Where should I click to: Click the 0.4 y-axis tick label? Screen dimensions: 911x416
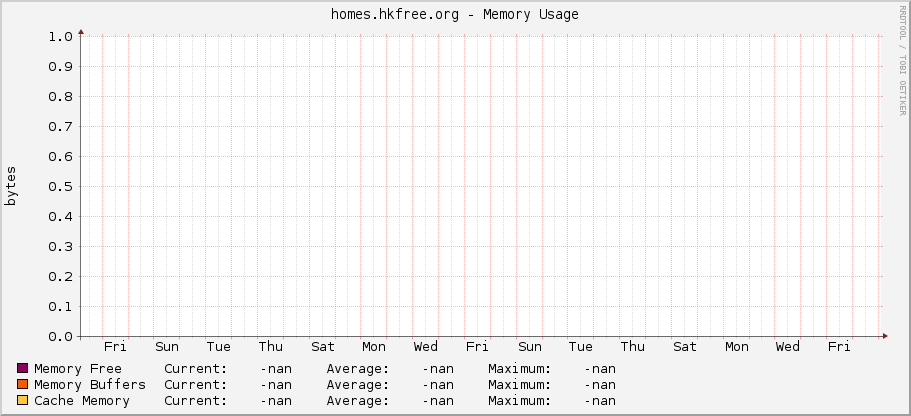pyautogui.click(x=60, y=217)
